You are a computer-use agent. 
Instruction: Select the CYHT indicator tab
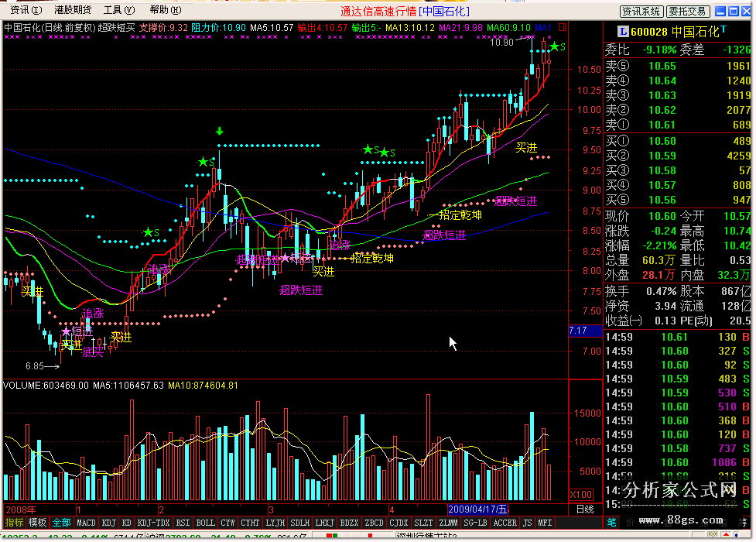pyautogui.click(x=250, y=523)
